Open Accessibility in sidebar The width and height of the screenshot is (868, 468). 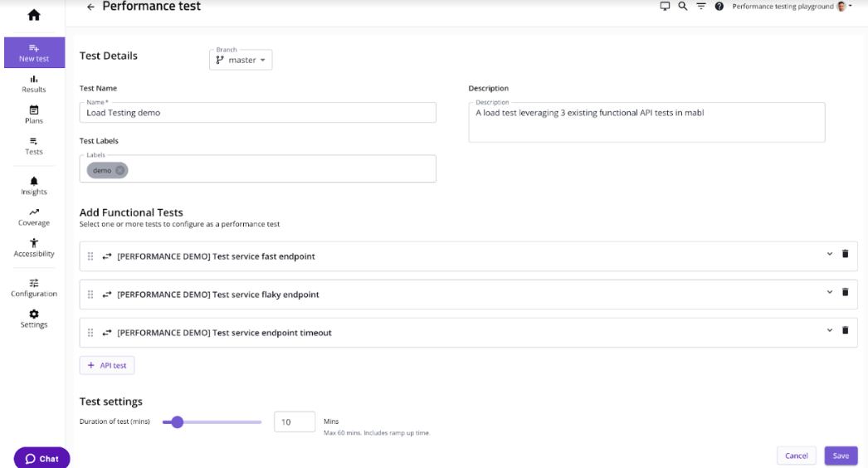(34, 248)
